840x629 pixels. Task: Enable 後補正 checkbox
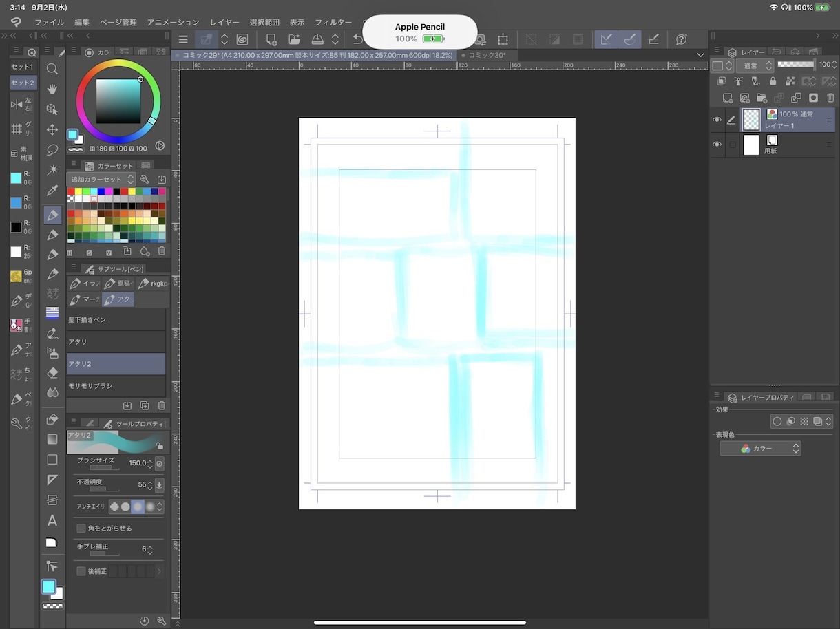point(81,571)
